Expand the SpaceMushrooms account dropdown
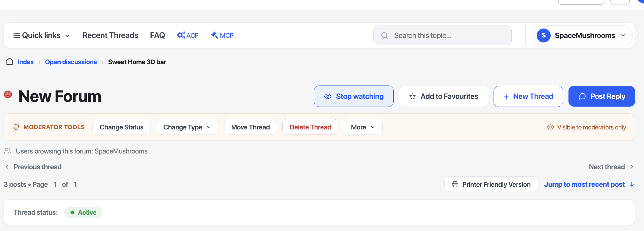The width and height of the screenshot is (644, 231). click(x=583, y=35)
